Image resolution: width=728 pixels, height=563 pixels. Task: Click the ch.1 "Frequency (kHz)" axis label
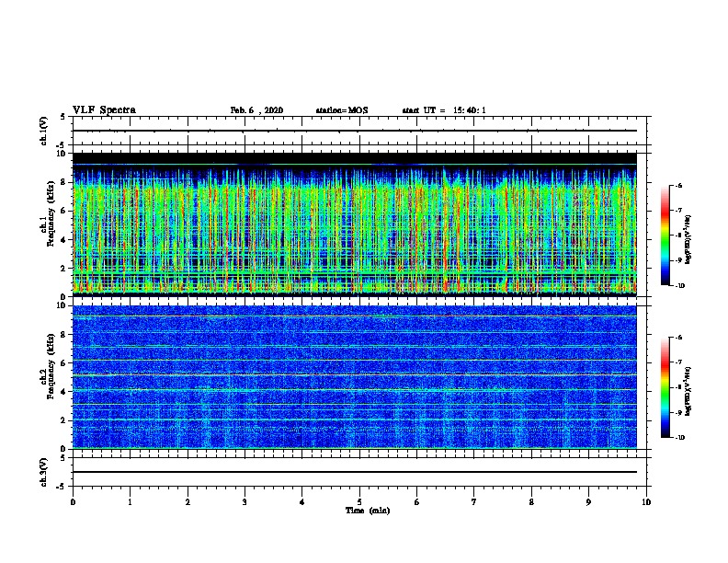pyautogui.click(x=51, y=214)
